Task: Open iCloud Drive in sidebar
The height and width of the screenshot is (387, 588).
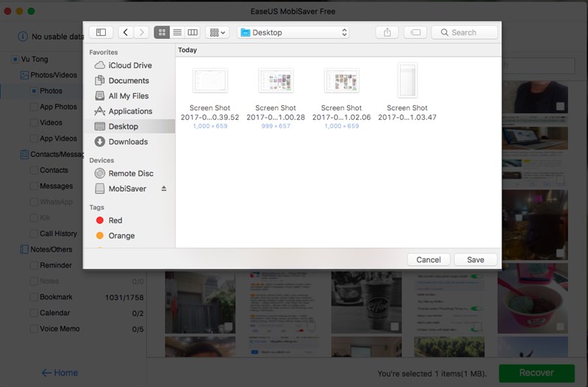Action: pos(129,65)
